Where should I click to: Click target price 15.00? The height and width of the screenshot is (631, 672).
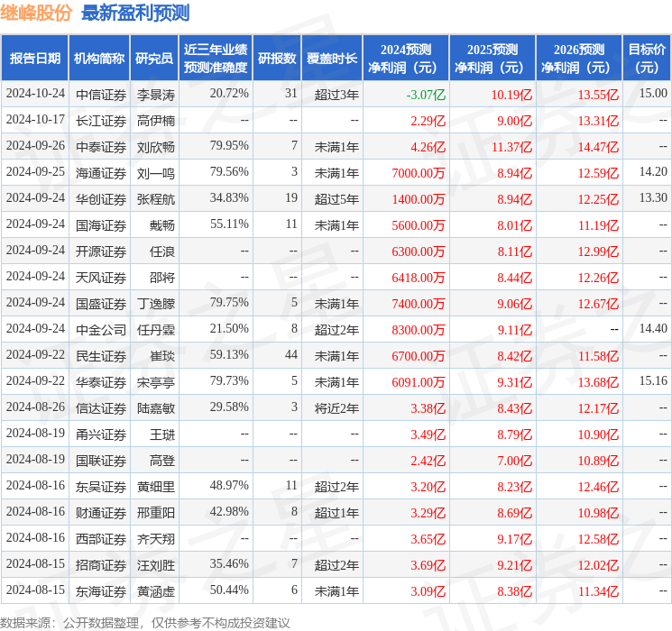pos(653,94)
